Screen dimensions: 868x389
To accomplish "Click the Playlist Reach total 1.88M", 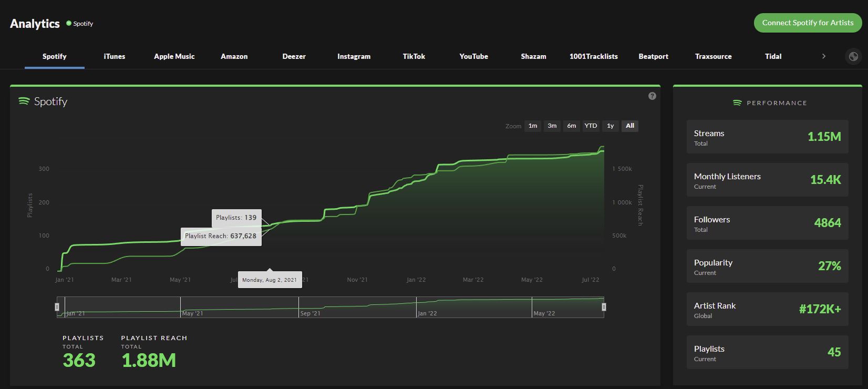I will point(149,361).
